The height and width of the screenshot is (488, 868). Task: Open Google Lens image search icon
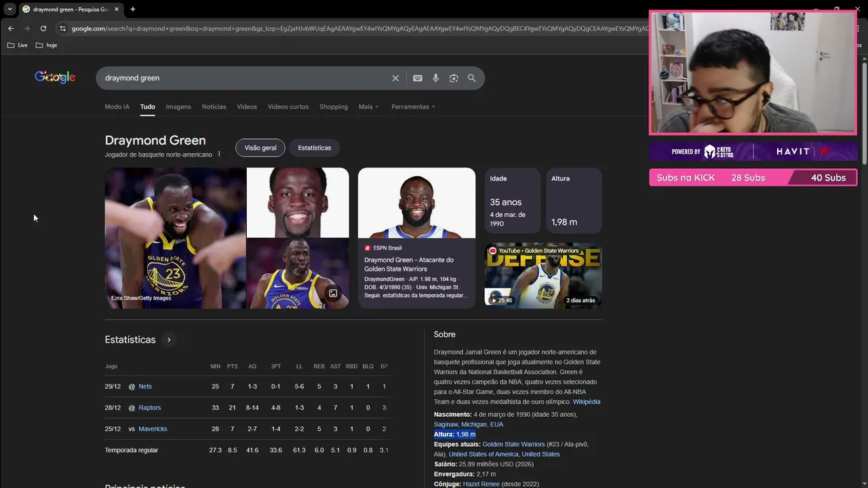point(454,78)
